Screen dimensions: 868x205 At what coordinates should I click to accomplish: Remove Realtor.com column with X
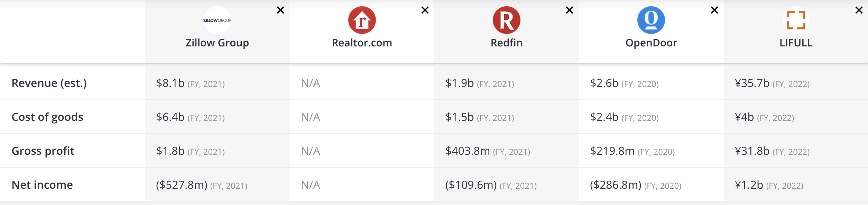(425, 10)
